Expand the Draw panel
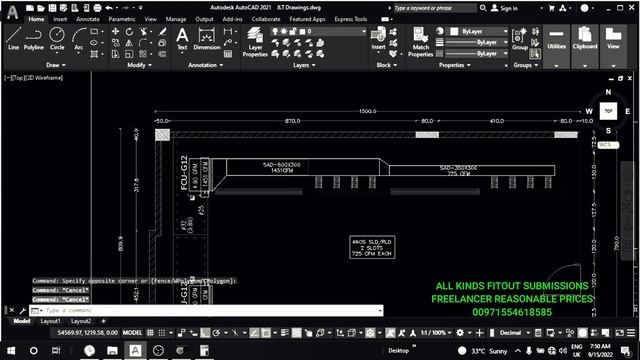This screenshot has width=640, height=360. point(56,65)
